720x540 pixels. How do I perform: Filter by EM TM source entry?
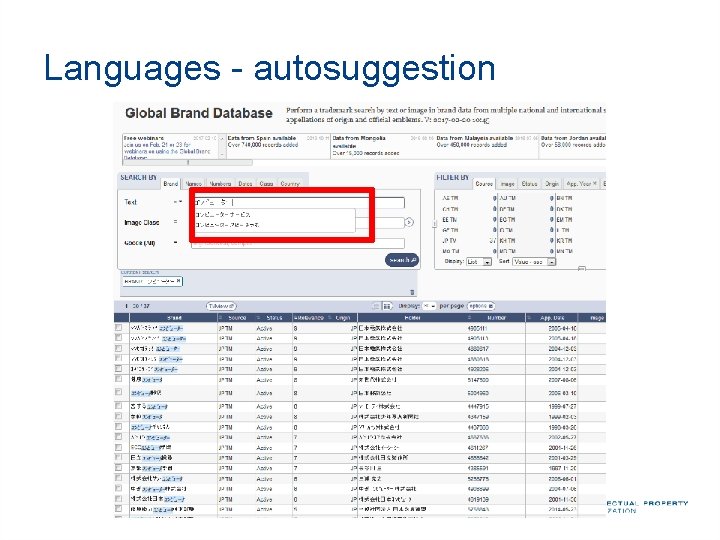tap(564, 219)
